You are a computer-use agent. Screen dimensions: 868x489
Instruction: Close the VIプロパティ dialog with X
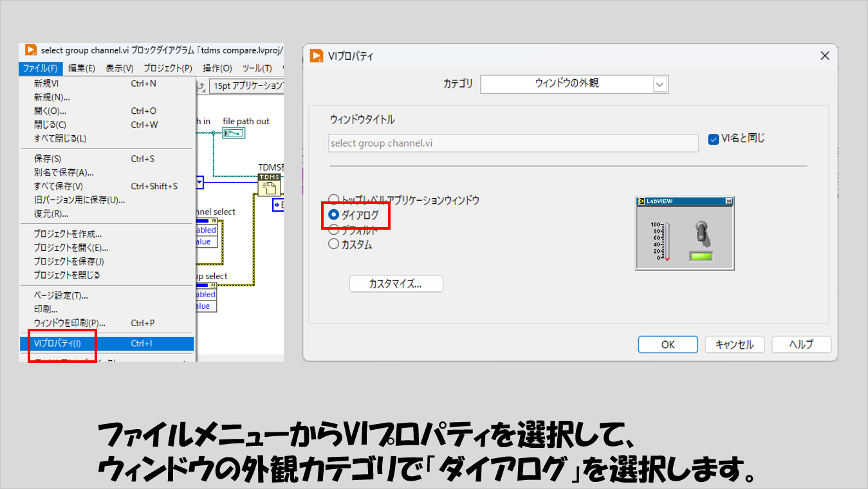coord(824,56)
